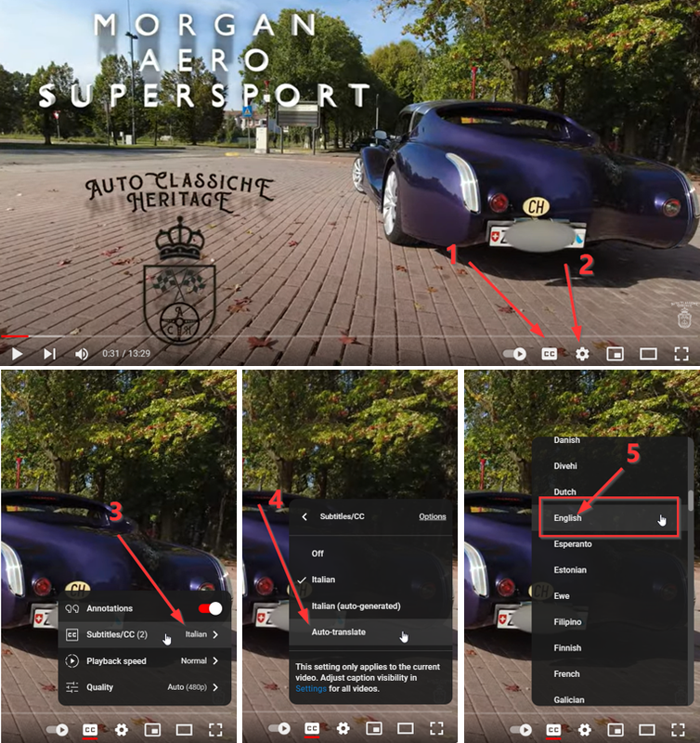Open Quality row in settings menu
The height and width of the screenshot is (743, 700).
tap(145, 687)
